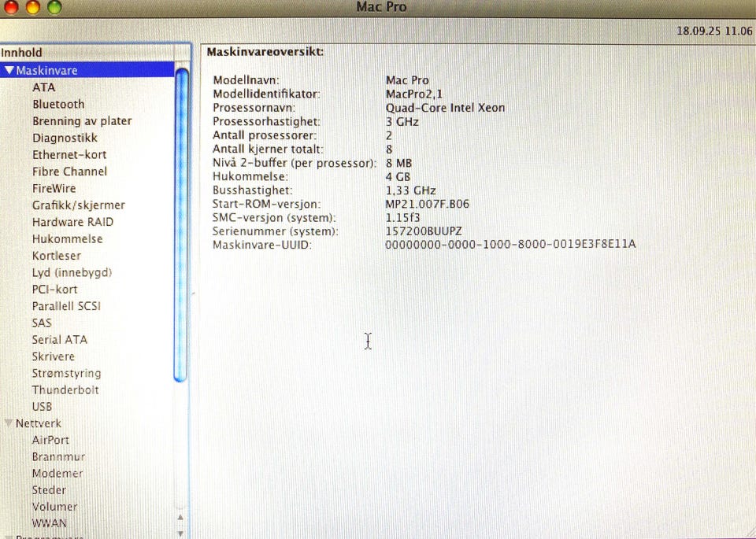The height and width of the screenshot is (539, 756).
Task: Select Parallell SCSI entry
Action: pos(66,306)
